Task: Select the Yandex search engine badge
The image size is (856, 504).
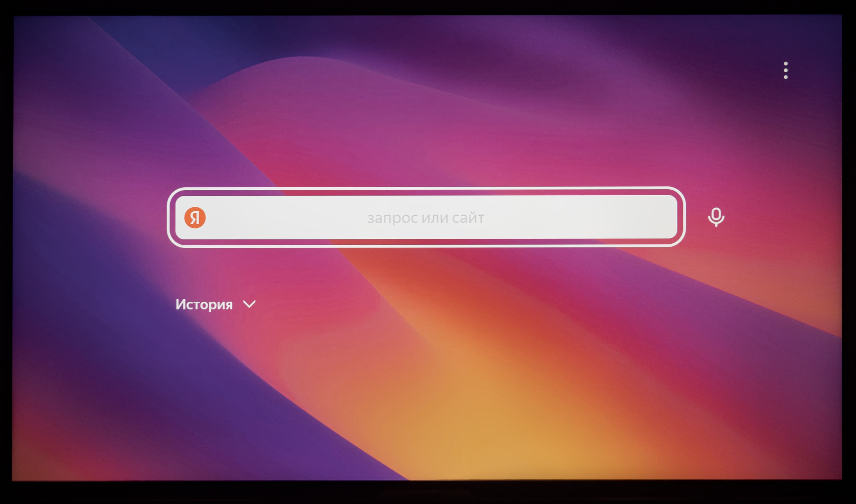Action: point(195,217)
